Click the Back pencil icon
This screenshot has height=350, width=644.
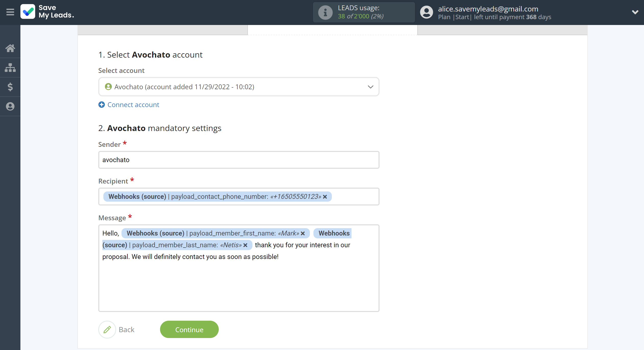coord(107,330)
